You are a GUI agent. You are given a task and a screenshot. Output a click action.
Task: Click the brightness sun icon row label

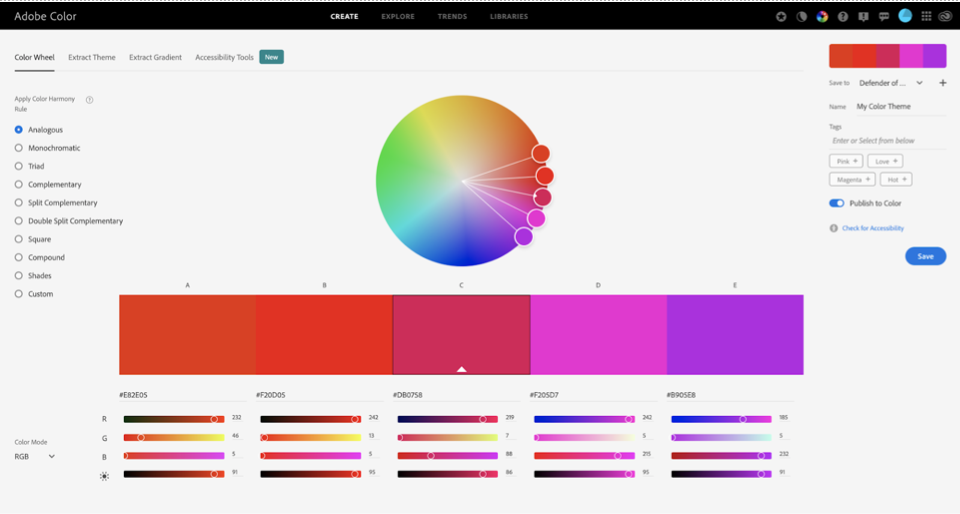tap(104, 476)
